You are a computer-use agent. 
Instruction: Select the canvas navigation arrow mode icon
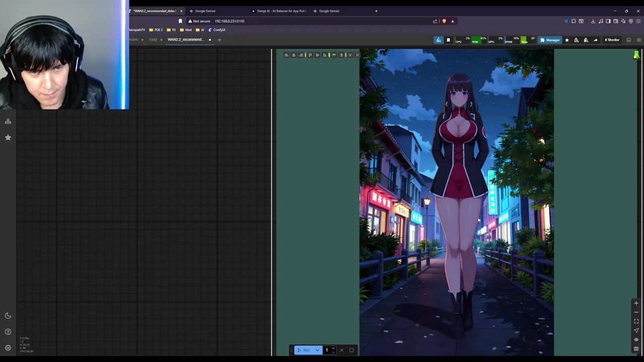click(636, 330)
